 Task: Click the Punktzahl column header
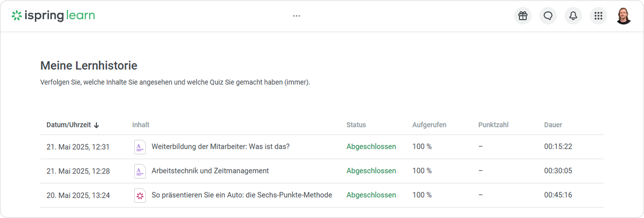[493, 125]
